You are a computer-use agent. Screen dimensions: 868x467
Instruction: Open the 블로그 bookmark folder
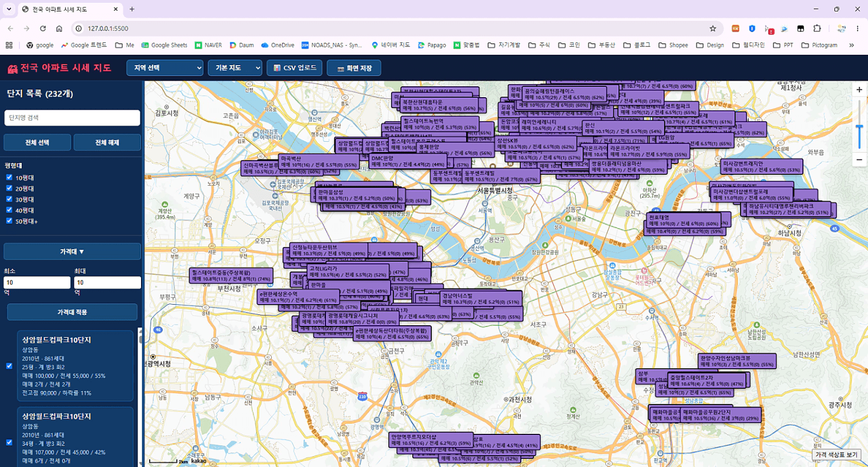click(637, 45)
